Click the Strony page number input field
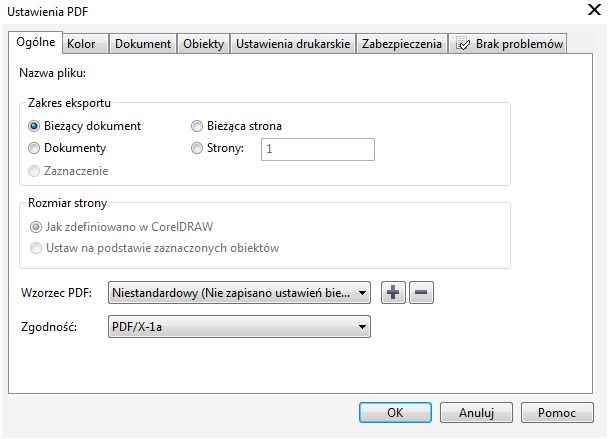The height and width of the screenshot is (439, 609). point(317,149)
